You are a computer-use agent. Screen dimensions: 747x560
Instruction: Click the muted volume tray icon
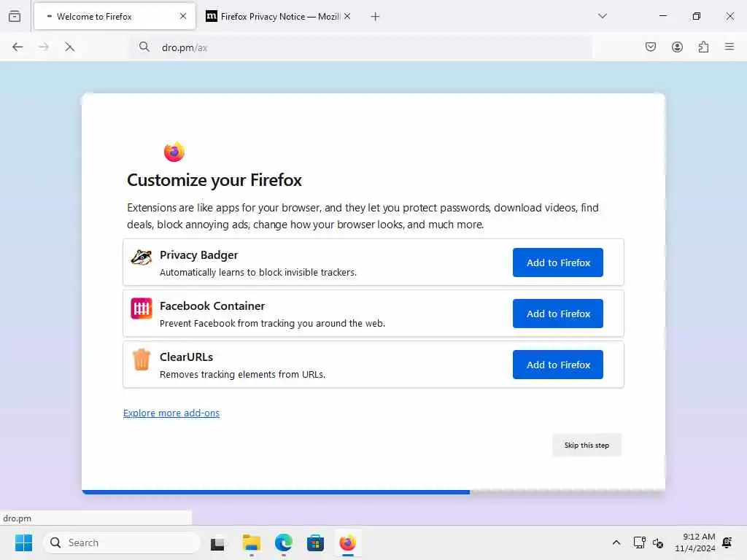click(x=658, y=542)
